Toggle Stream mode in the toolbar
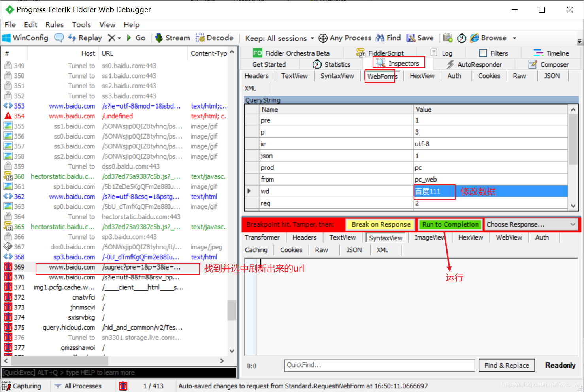This screenshot has height=392, width=584. (172, 38)
